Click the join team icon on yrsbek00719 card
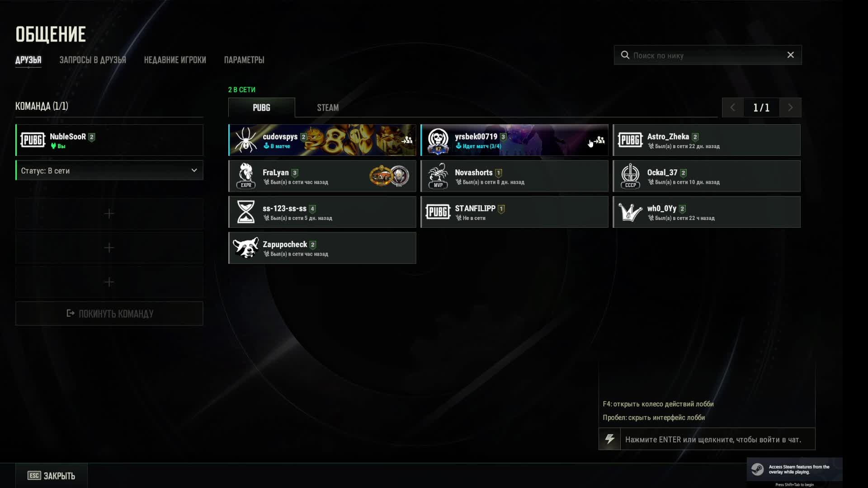Image resolution: width=868 pixels, height=488 pixels. pos(599,140)
